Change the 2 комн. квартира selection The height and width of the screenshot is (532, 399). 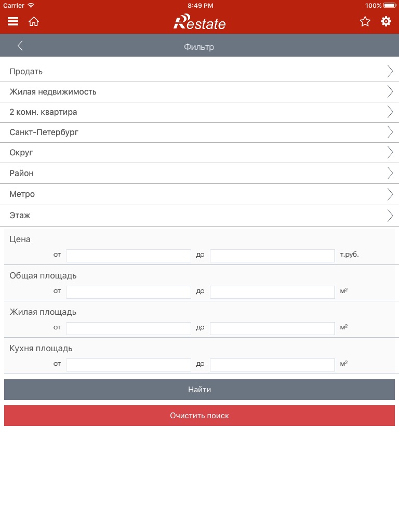[x=199, y=112]
